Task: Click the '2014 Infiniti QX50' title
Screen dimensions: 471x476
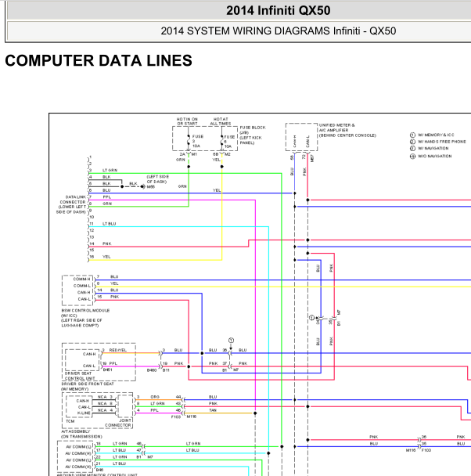Action: pyautogui.click(x=278, y=11)
